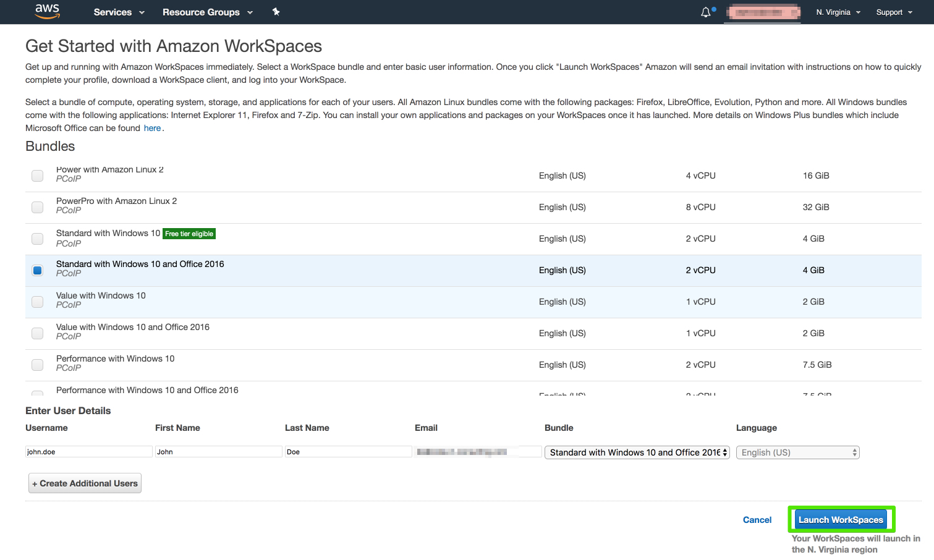This screenshot has width=934, height=560.
Task: Open the Bundle dropdown for john.doe
Action: 636,452
